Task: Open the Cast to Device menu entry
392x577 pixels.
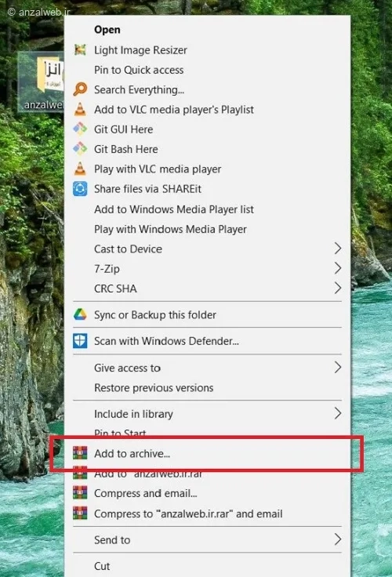Action: 208,249
